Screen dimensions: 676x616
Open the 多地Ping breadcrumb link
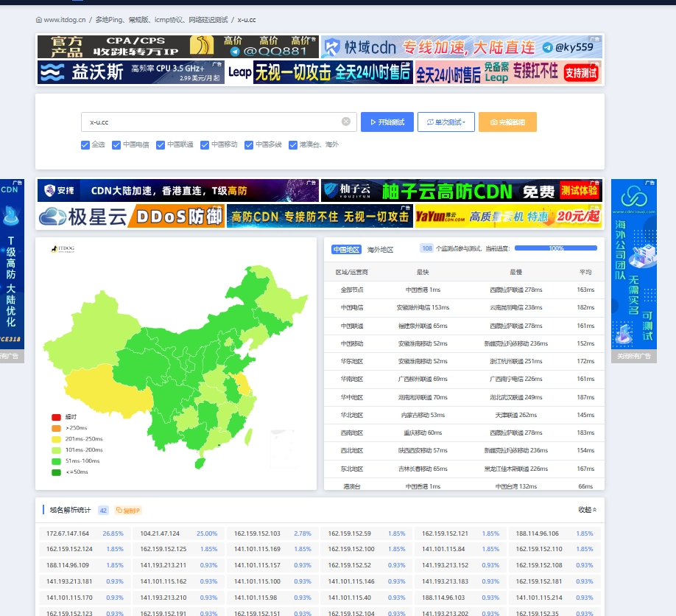[x=162, y=20]
